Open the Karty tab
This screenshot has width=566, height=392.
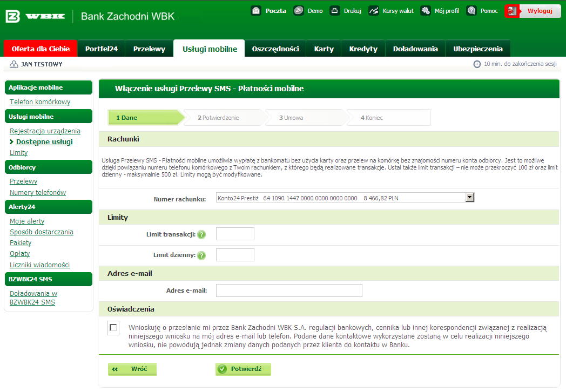pyautogui.click(x=324, y=49)
